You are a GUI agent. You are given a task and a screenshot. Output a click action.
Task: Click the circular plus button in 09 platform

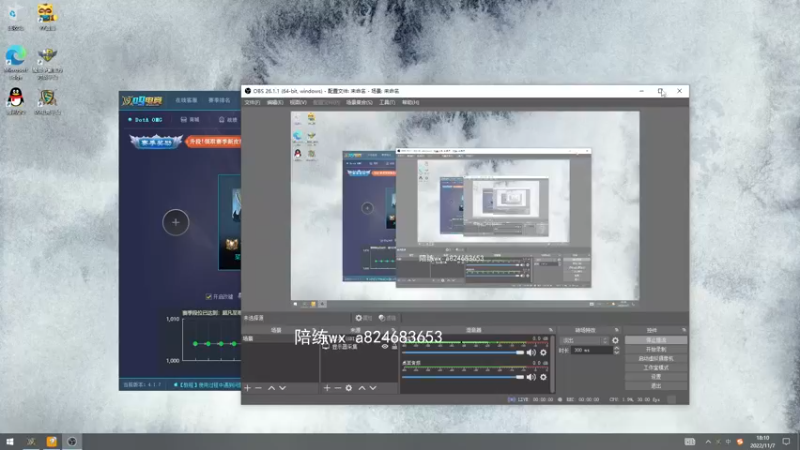pyautogui.click(x=176, y=222)
